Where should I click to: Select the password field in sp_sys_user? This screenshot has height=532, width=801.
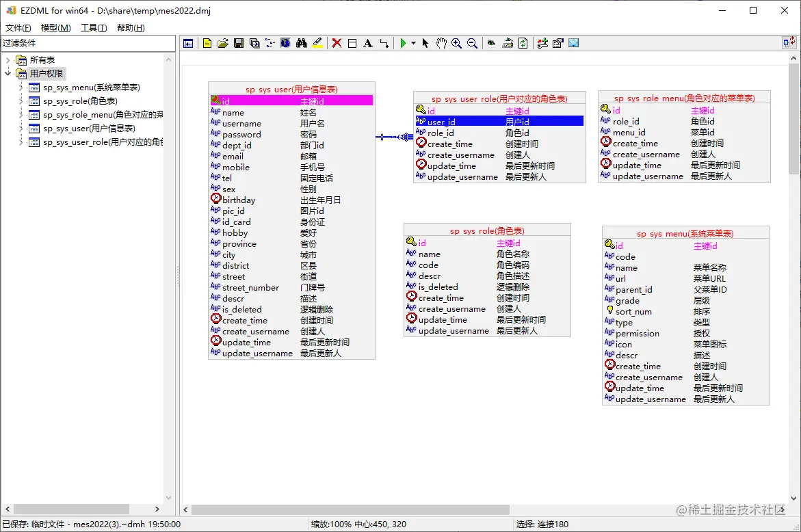pos(291,134)
